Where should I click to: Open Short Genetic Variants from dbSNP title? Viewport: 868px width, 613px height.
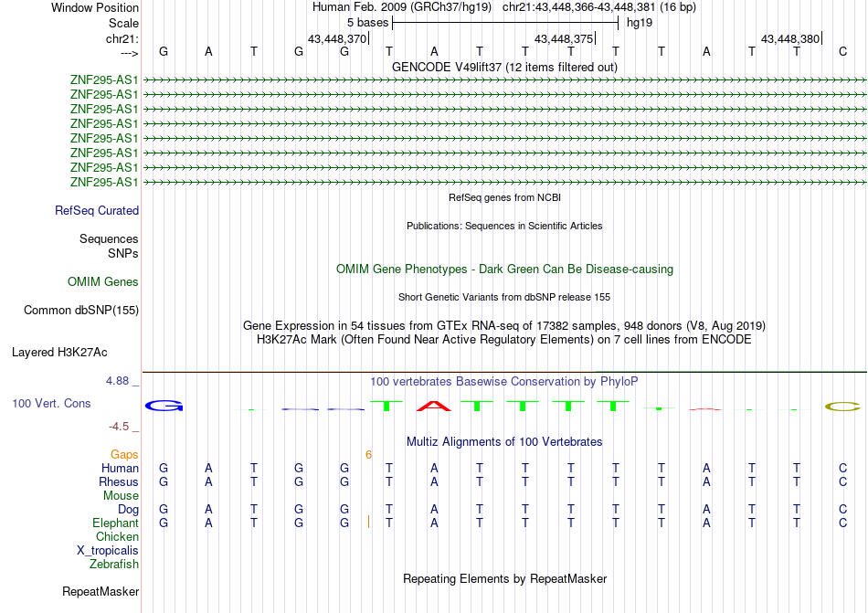[504, 297]
